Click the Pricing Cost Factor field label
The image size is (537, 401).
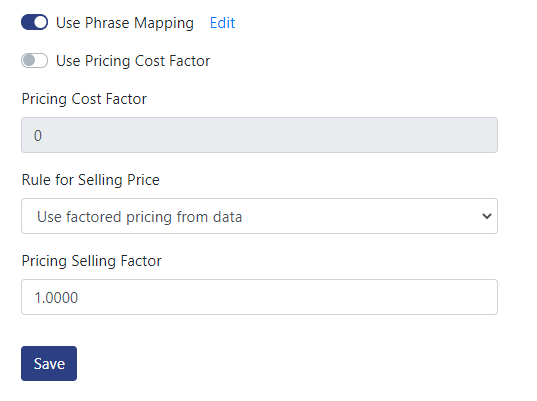(x=84, y=99)
